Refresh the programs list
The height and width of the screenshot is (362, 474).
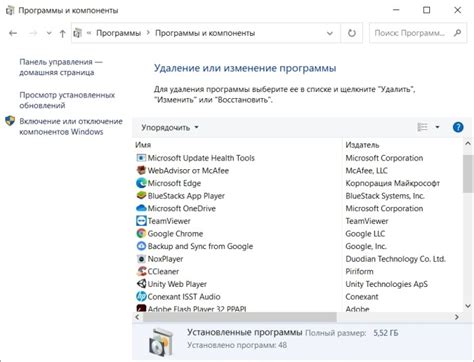352,33
